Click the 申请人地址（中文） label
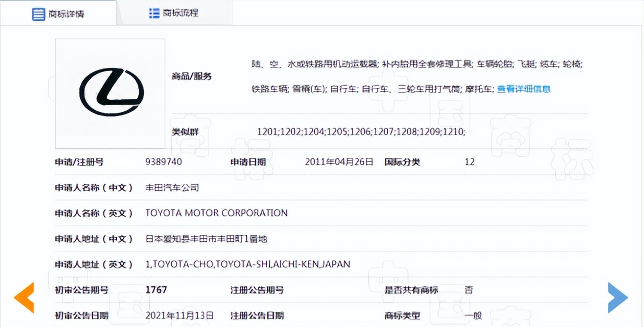The image size is (644, 327). pyautogui.click(x=94, y=239)
